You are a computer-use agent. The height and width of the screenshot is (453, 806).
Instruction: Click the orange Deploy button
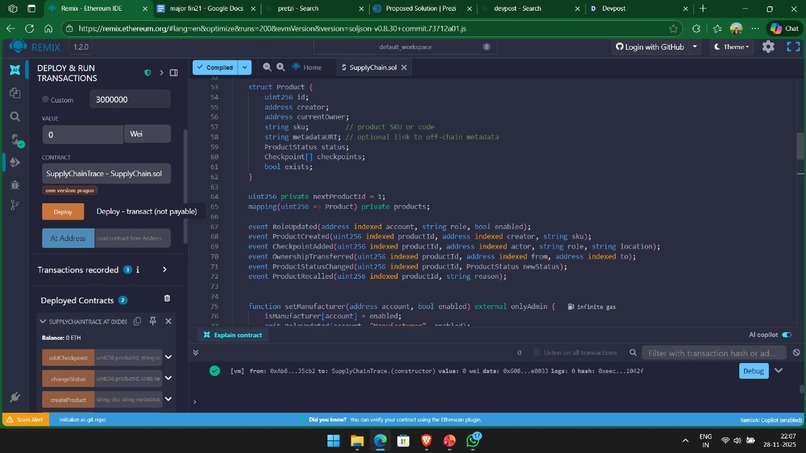click(x=63, y=212)
